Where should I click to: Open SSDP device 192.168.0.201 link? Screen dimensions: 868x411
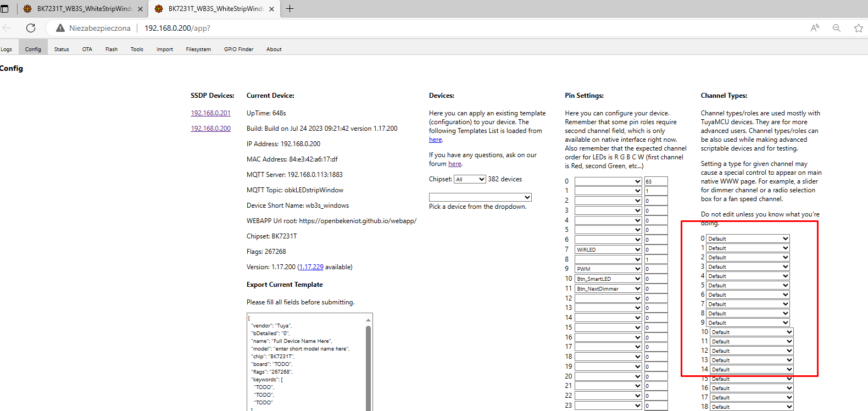pyautogui.click(x=210, y=113)
